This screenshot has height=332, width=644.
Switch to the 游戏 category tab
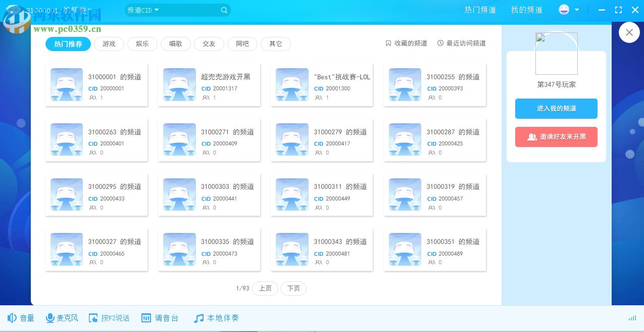(x=109, y=44)
